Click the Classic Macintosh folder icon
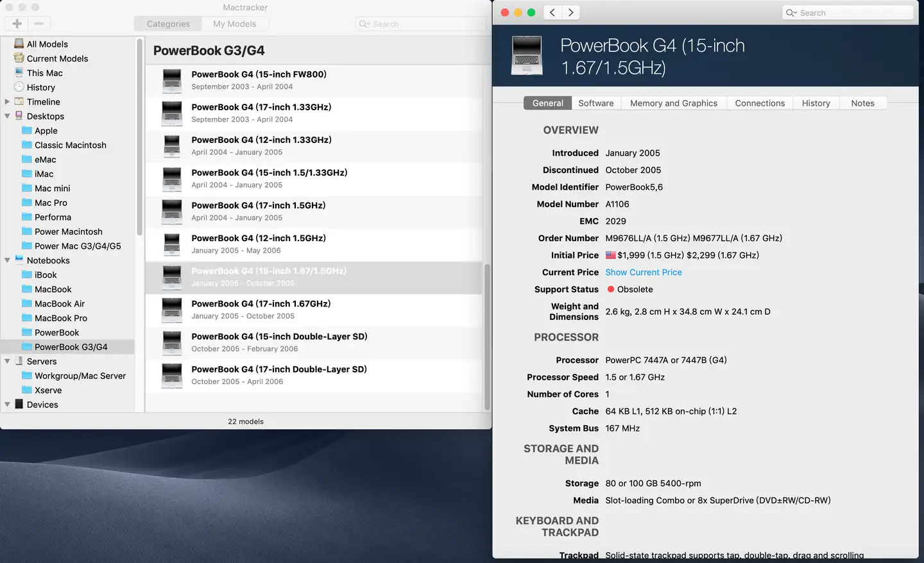This screenshot has height=563, width=924. coord(27,145)
